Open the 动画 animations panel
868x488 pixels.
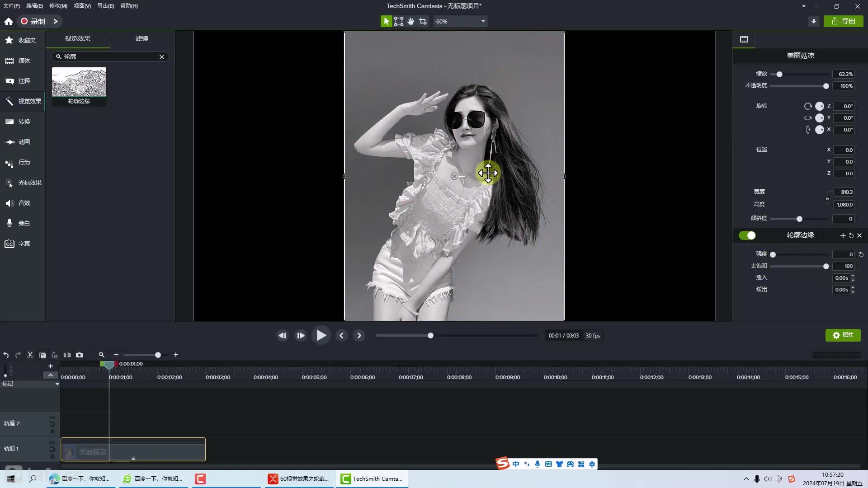click(x=22, y=142)
